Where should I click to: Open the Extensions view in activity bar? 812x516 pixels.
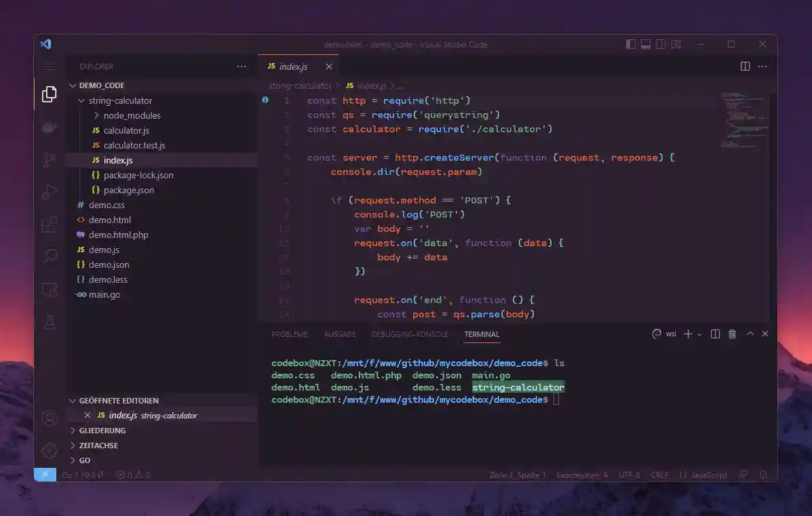point(49,224)
